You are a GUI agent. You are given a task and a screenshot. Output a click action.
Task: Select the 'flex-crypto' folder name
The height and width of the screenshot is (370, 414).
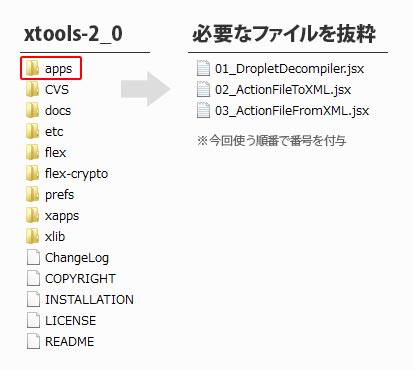[76, 174]
